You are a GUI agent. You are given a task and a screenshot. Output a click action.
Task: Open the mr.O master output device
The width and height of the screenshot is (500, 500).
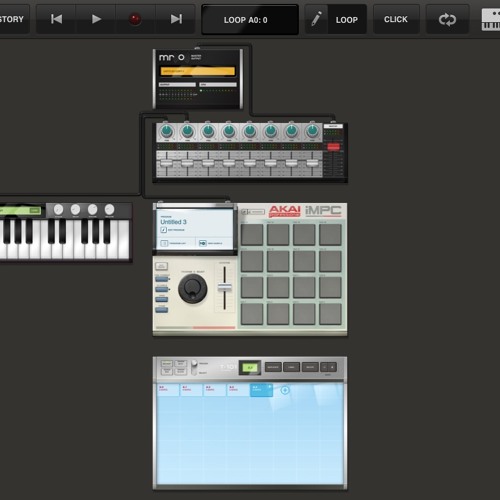[198, 79]
